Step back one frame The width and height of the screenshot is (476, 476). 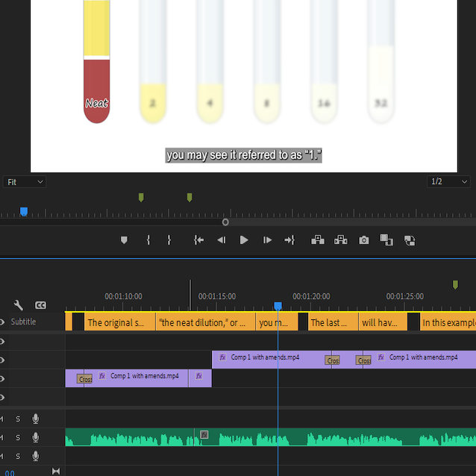point(221,240)
